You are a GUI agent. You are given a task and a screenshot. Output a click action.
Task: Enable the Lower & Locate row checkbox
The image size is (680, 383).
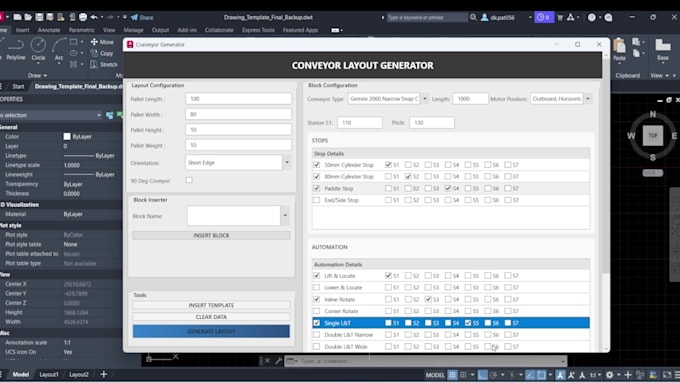(x=317, y=287)
